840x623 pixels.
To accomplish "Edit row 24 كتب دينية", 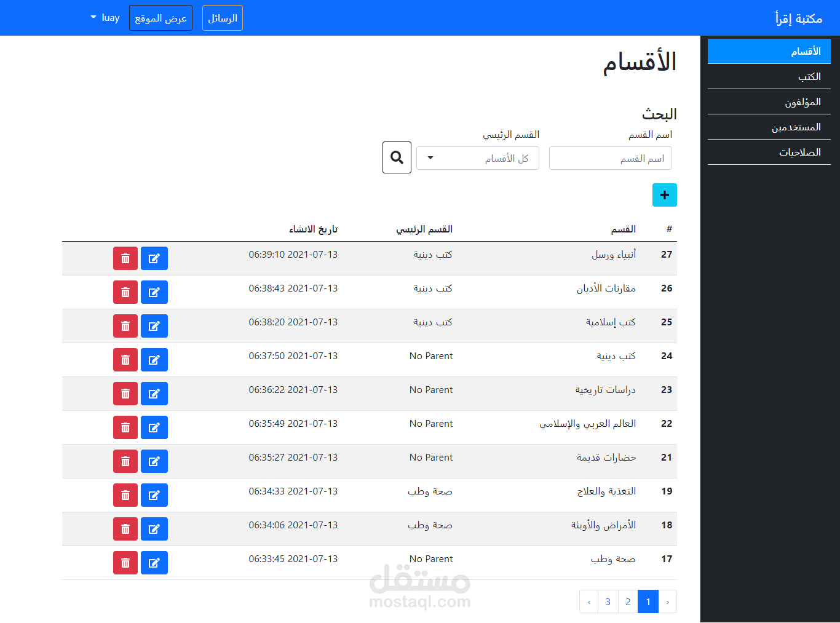I will pyautogui.click(x=154, y=360).
